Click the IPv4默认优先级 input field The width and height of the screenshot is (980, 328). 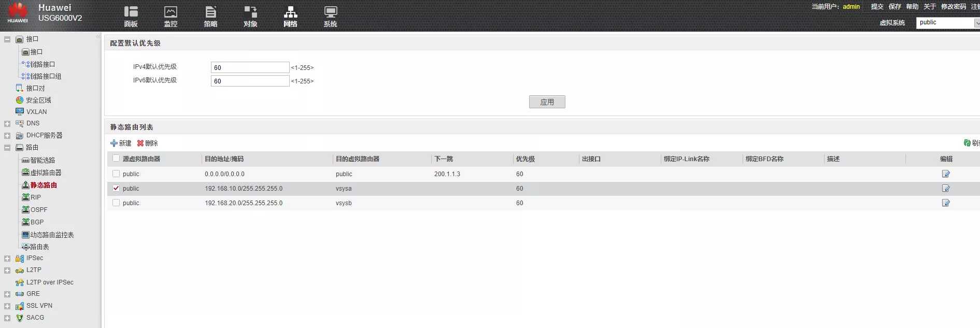click(x=250, y=67)
